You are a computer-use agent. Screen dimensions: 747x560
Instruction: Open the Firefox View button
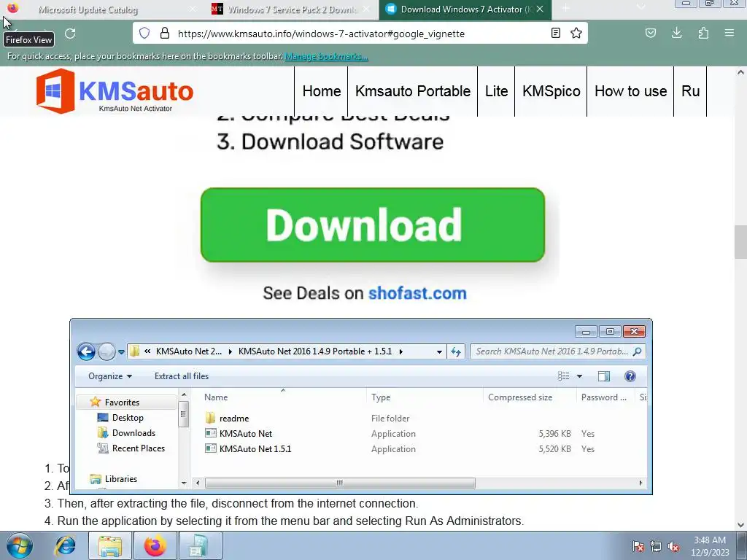13,8
